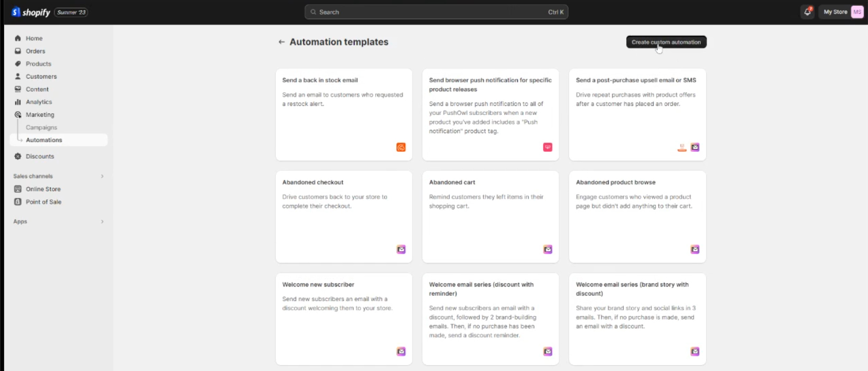868x371 pixels.
Task: Select Abandoned checkout template
Action: [x=344, y=217]
